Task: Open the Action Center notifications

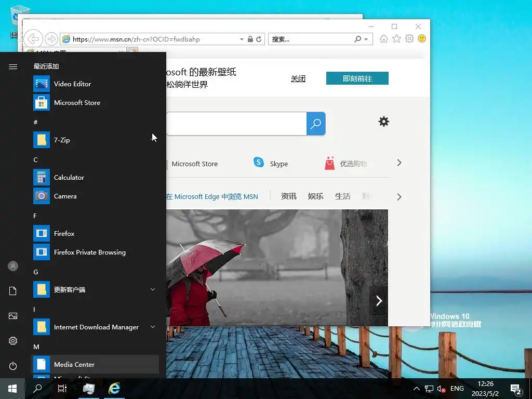Action: (516, 390)
